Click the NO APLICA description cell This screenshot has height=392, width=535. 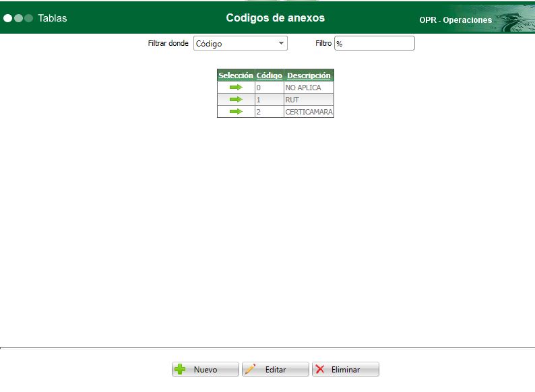[x=309, y=88]
